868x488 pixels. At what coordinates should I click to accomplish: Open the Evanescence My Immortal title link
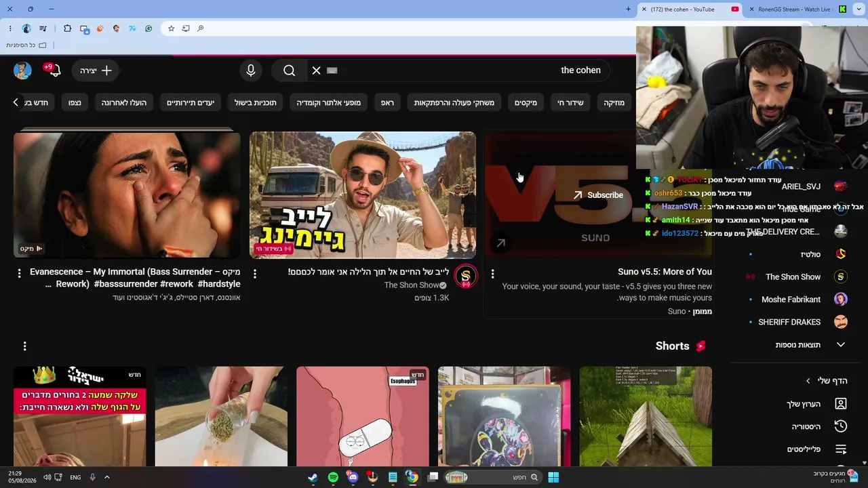click(135, 278)
